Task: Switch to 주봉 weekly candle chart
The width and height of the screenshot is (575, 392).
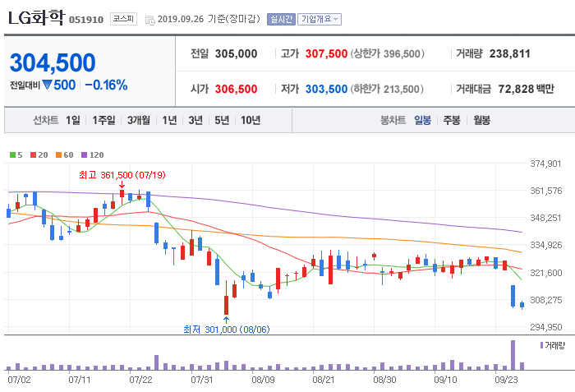Action: (451, 120)
